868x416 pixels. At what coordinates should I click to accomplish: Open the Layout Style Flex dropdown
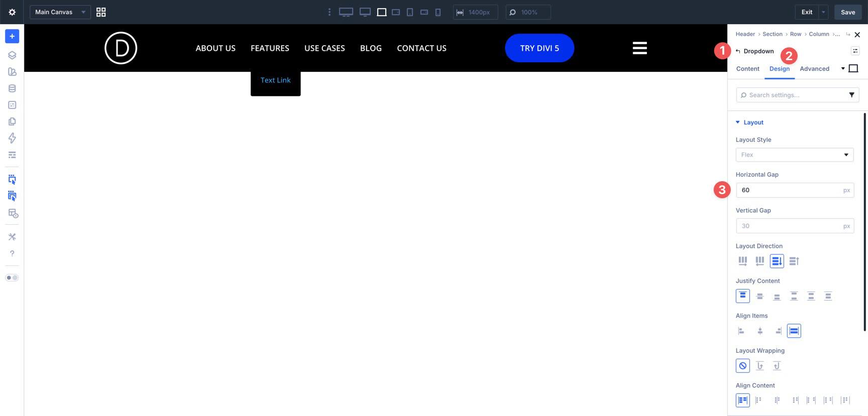pyautogui.click(x=795, y=155)
